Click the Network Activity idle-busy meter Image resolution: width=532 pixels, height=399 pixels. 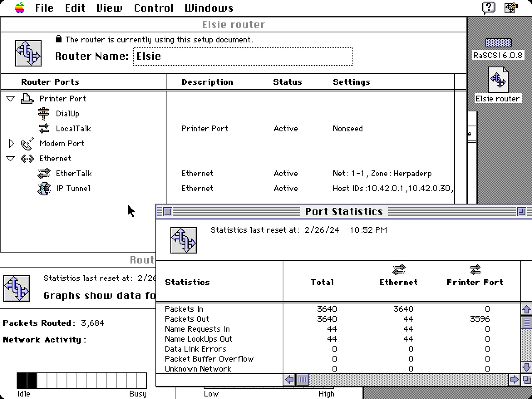[x=82, y=381]
